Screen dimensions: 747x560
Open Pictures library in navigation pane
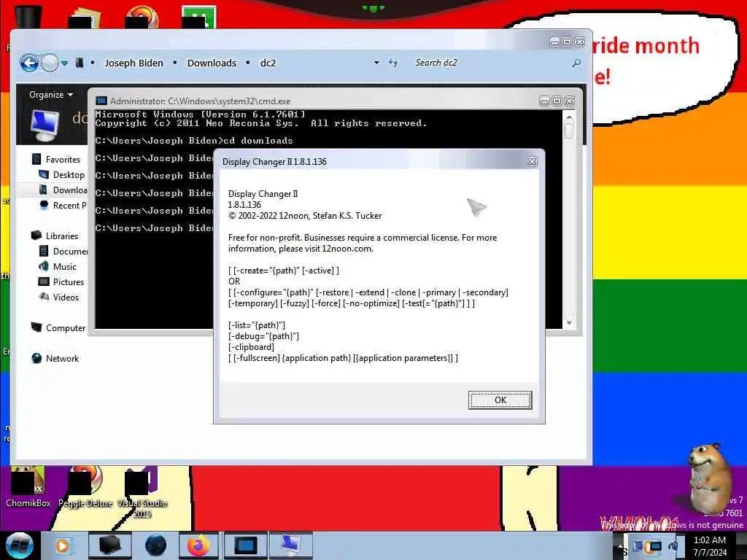pos(61,282)
